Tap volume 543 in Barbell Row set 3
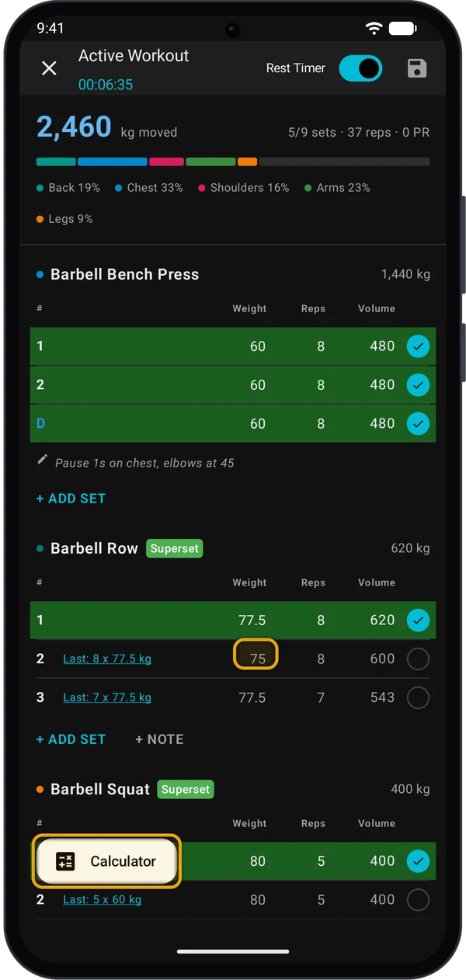The image size is (466, 980). click(382, 698)
